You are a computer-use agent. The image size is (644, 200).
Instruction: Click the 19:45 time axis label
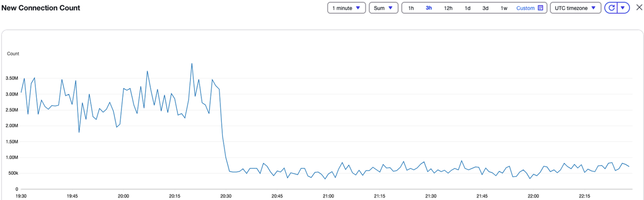(72, 196)
